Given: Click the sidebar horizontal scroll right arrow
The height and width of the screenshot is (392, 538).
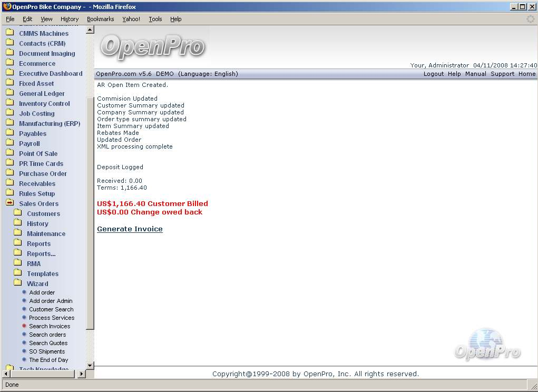Looking at the screenshot, I should [81, 374].
